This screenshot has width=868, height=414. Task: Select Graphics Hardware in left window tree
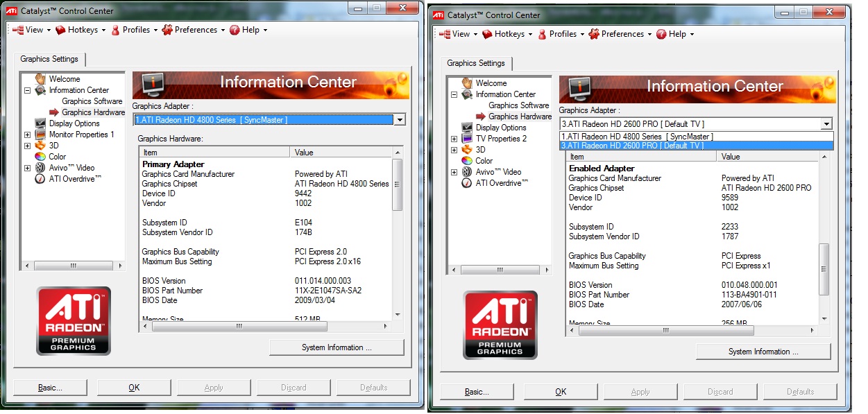pyautogui.click(x=94, y=112)
